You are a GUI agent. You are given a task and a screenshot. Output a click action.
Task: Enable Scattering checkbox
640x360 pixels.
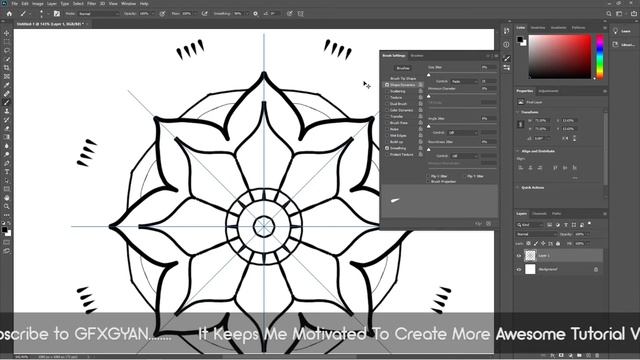[387, 91]
